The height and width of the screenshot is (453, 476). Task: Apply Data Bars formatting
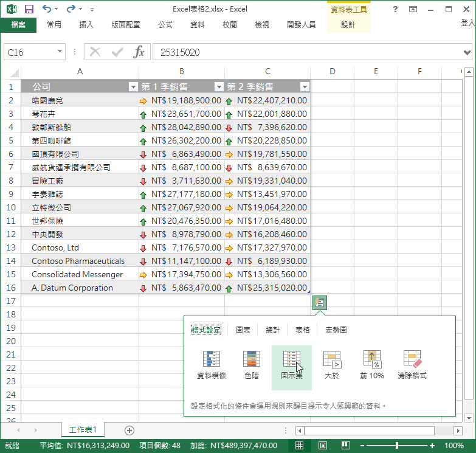pos(212,365)
